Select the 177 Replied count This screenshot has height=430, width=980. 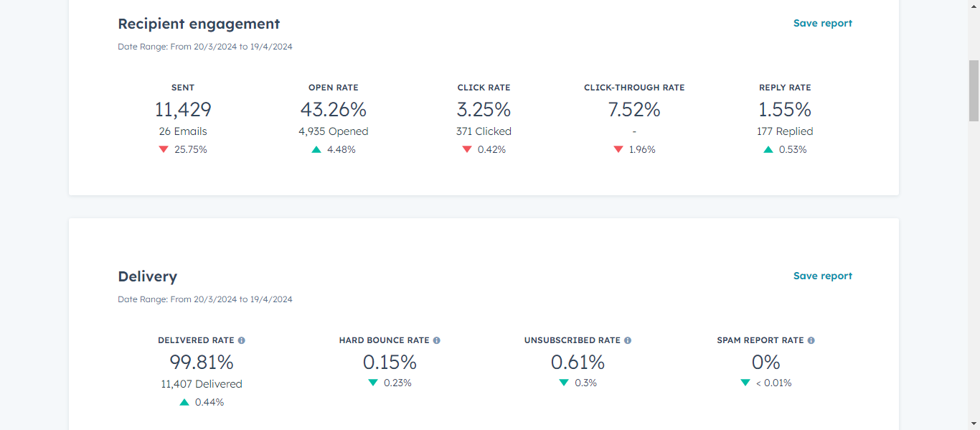(x=785, y=131)
